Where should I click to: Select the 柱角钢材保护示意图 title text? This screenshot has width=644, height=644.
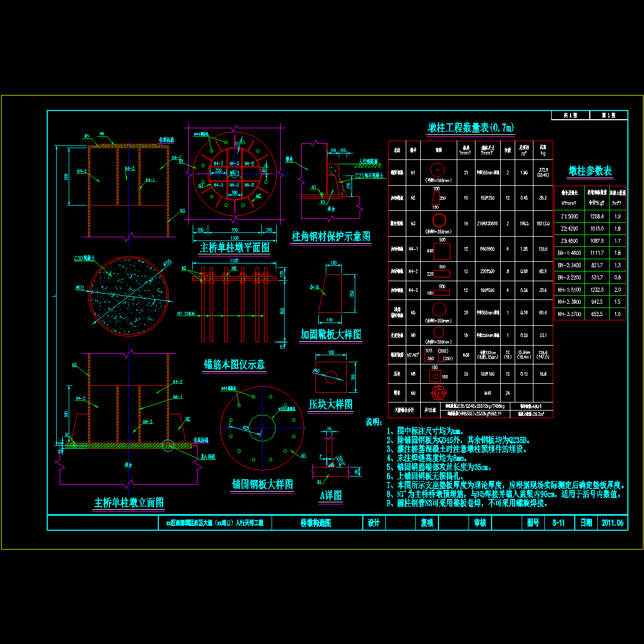(331, 237)
